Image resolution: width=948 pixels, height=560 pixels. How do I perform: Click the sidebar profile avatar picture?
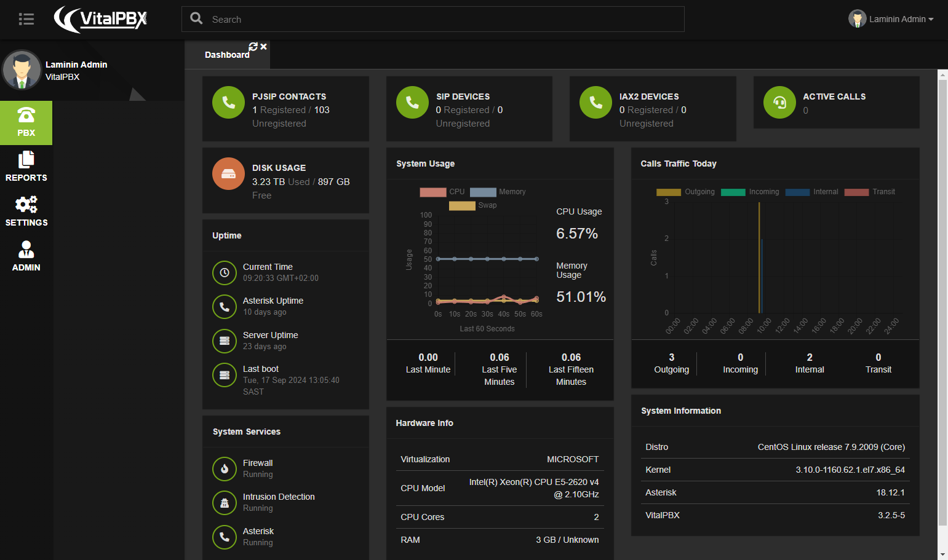click(22, 69)
